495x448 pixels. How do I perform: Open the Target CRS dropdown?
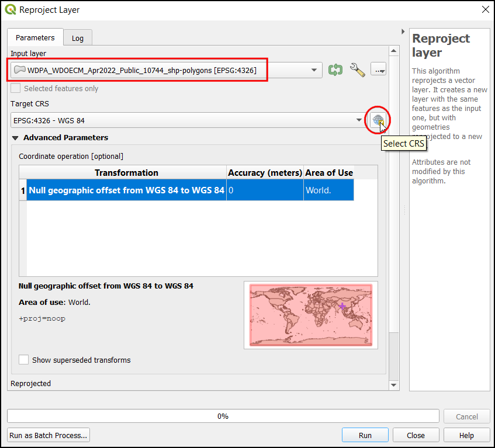click(359, 121)
